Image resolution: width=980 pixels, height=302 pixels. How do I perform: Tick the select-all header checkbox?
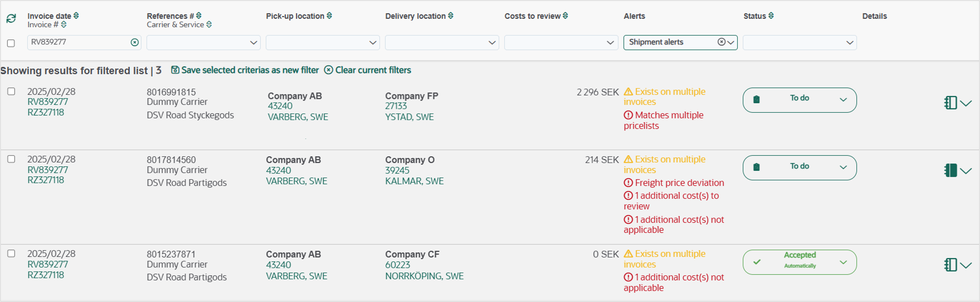click(11, 43)
